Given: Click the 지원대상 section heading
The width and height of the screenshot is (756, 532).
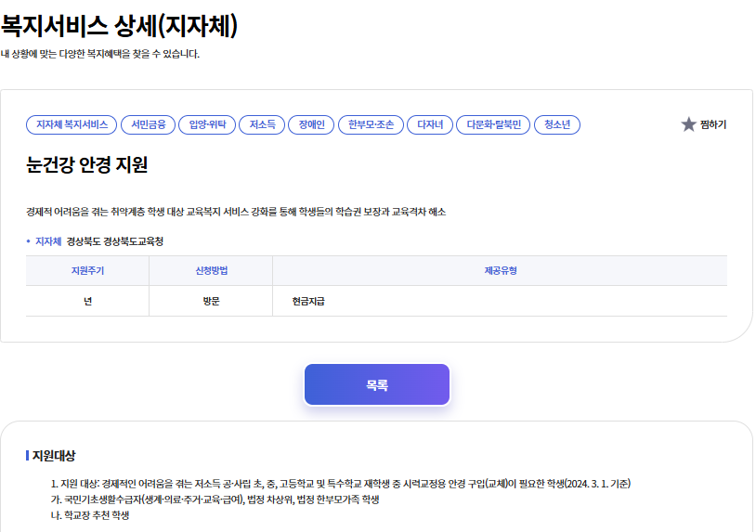Looking at the screenshot, I should coord(54,456).
